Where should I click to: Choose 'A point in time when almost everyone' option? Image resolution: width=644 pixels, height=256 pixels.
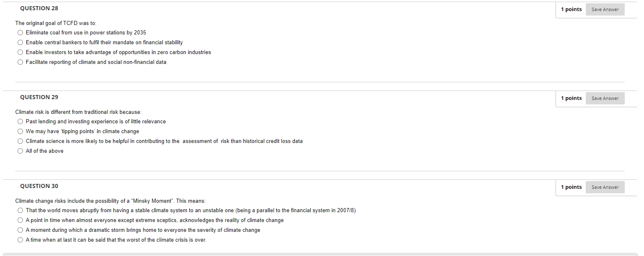(20, 220)
